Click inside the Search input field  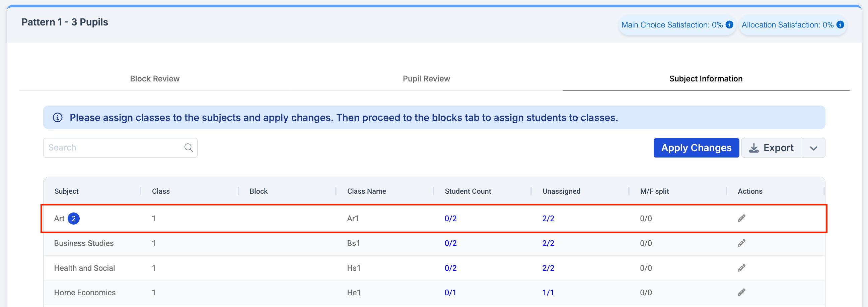click(115, 148)
